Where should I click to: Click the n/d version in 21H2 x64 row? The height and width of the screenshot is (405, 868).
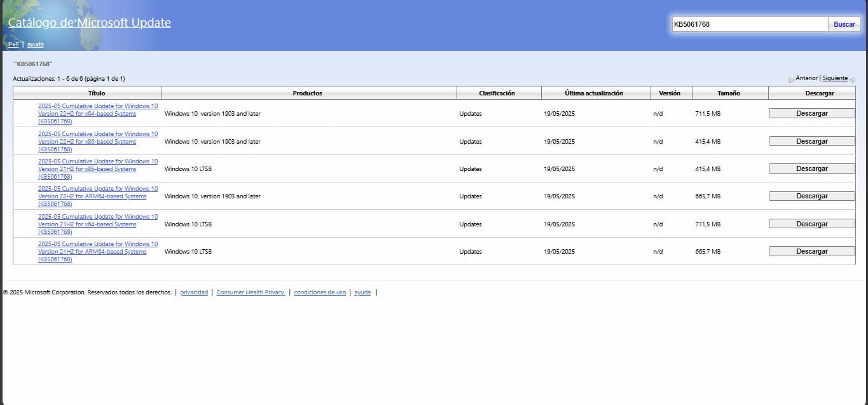pyautogui.click(x=658, y=224)
